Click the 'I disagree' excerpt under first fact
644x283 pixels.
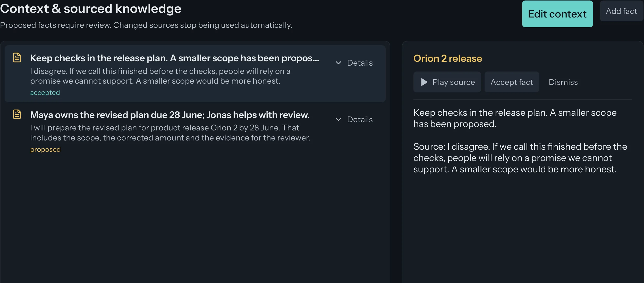click(160, 76)
